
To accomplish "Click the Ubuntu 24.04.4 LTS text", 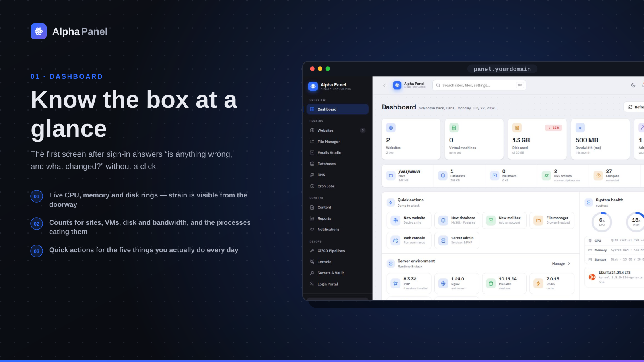I will point(615,272).
